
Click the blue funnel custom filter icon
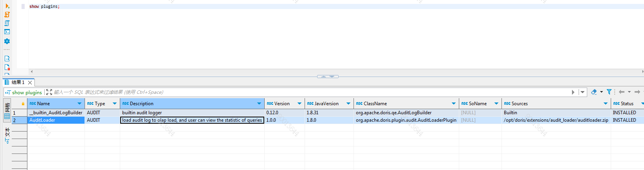click(x=609, y=92)
